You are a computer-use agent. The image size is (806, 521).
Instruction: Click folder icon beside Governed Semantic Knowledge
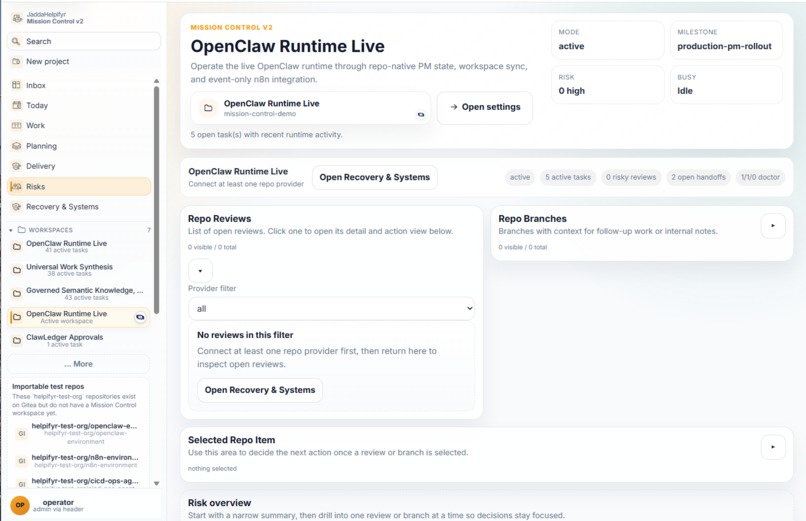pos(16,293)
